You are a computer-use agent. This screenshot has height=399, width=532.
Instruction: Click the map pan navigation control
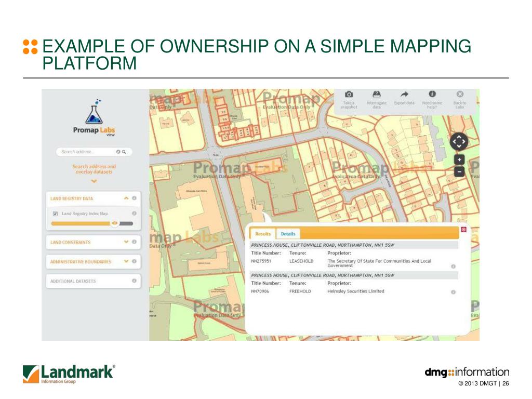coord(459,141)
